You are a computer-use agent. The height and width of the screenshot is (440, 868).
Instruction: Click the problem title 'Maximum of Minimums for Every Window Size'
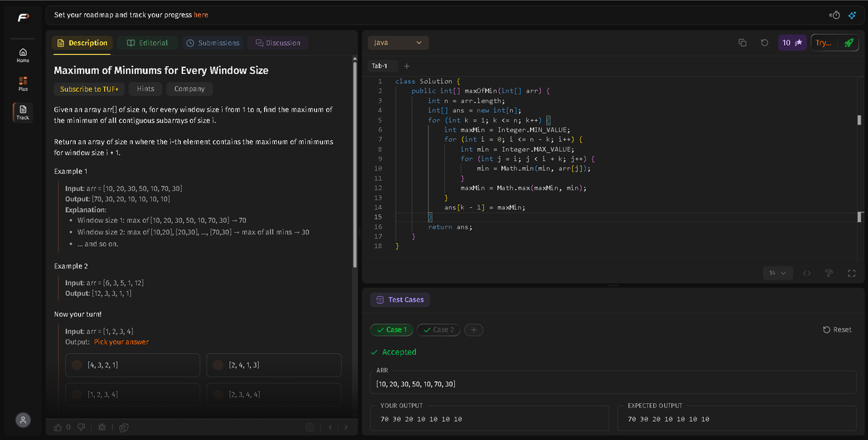click(x=161, y=71)
